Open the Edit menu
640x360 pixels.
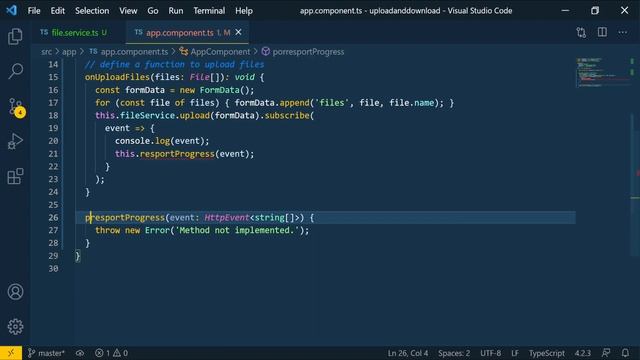[58, 11]
